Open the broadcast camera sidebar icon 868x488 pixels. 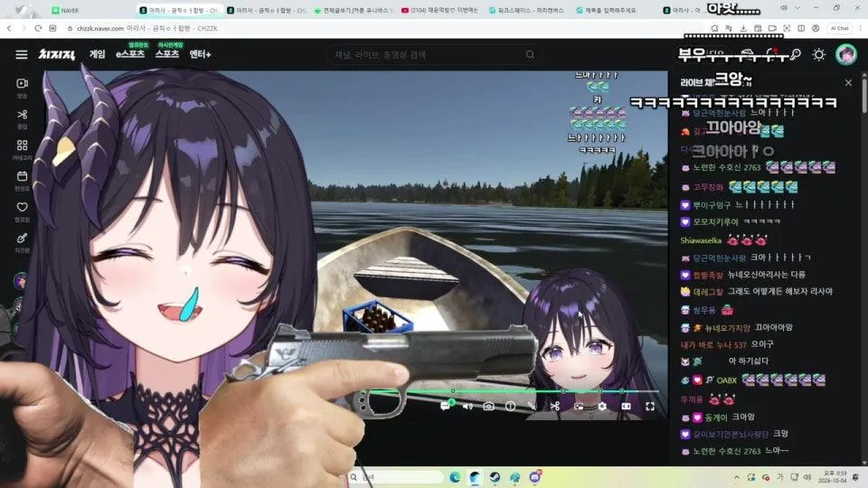coord(22,83)
